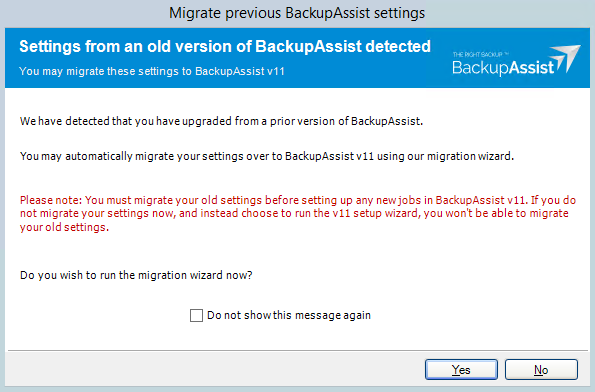Click 'THE RIGHT BACKUP' tagline above the logo

[x=480, y=55]
